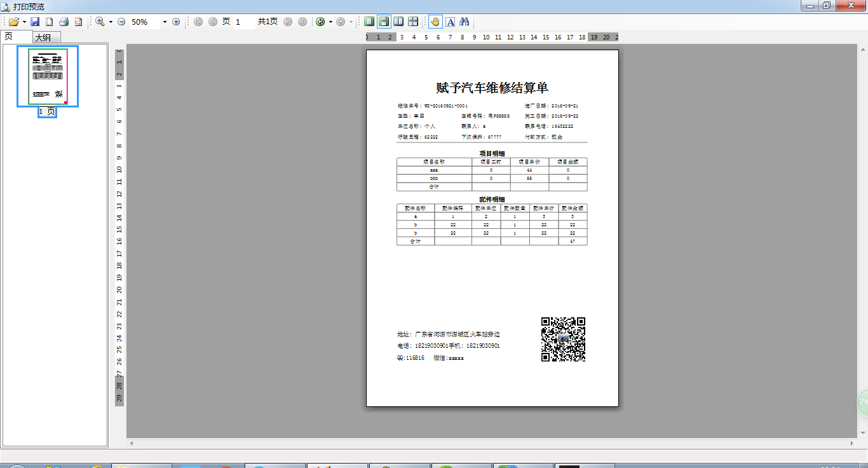Expand the zoom percentage dropdown

pos(165,22)
